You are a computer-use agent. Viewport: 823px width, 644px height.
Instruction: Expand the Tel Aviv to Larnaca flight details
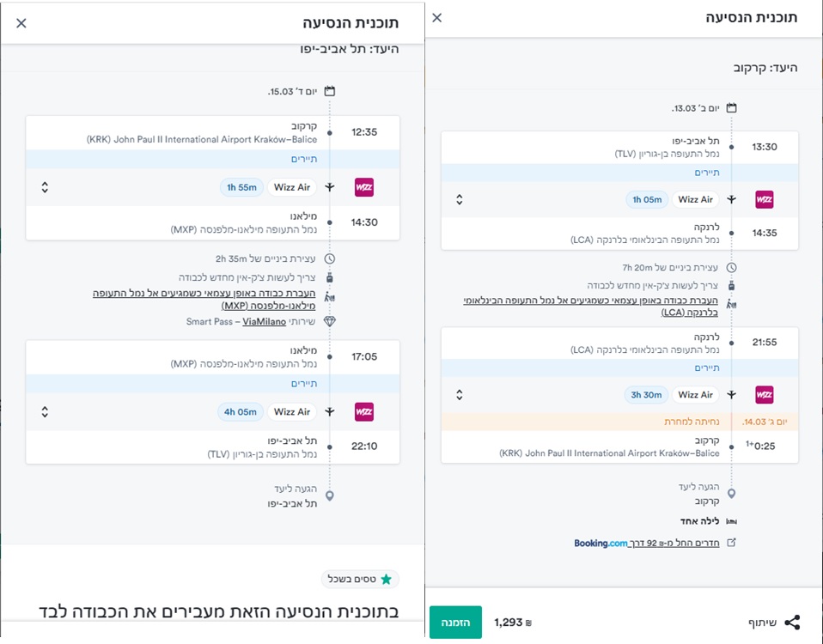pos(460,199)
